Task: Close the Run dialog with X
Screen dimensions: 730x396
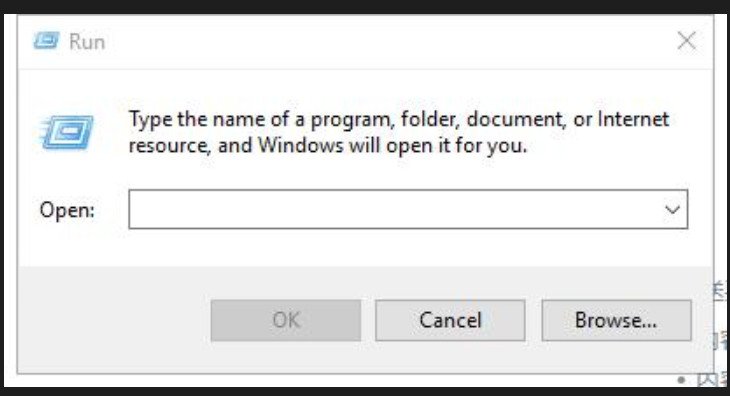Action: coord(686,40)
